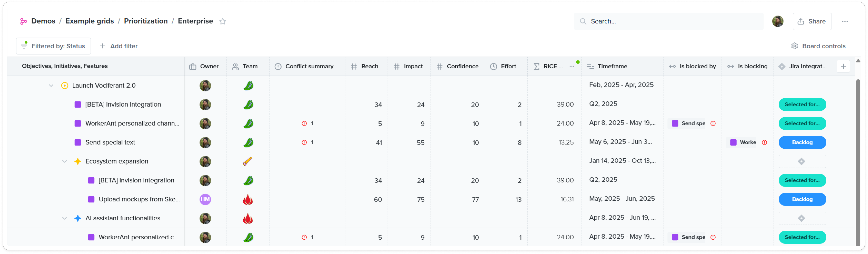
Task: Click the yellow star icon of Ecosystem expansion
Action: click(x=78, y=161)
